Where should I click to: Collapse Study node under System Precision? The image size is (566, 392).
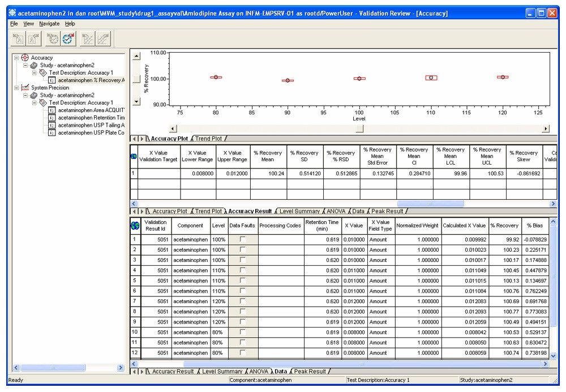pos(25,96)
